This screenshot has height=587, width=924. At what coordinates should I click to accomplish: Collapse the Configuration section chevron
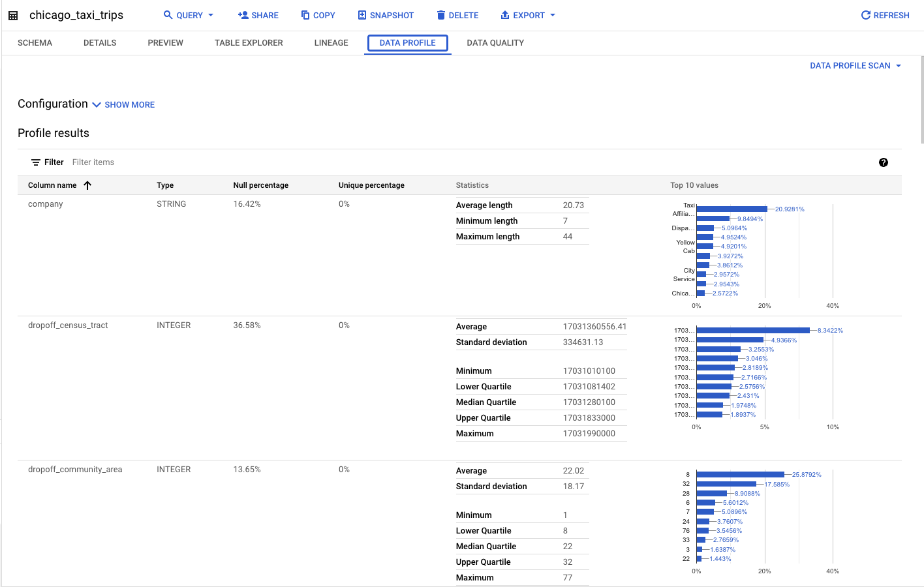coord(97,104)
